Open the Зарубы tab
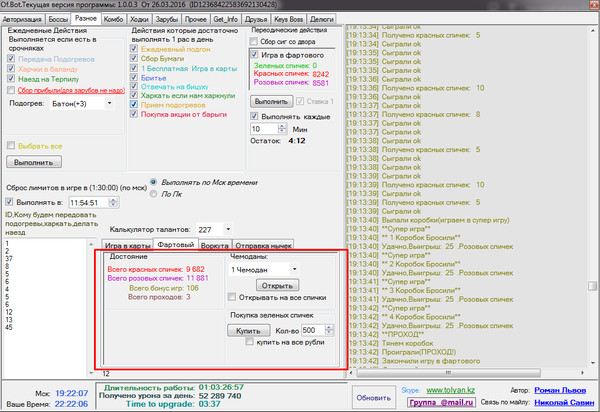The width and height of the screenshot is (600, 412). pyautogui.click(x=167, y=19)
